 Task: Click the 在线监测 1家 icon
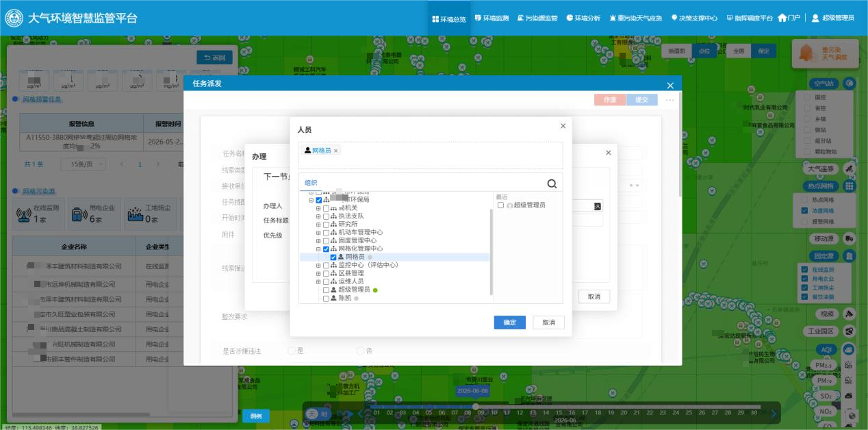[x=23, y=216]
